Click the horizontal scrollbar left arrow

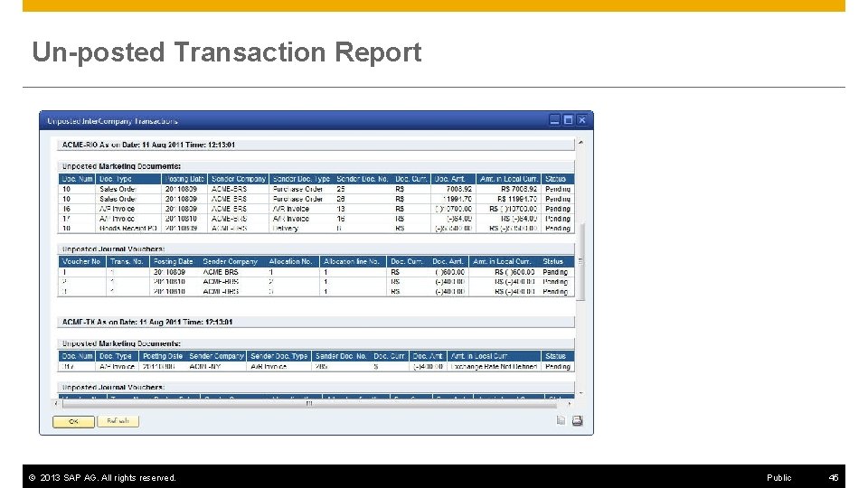[55, 404]
